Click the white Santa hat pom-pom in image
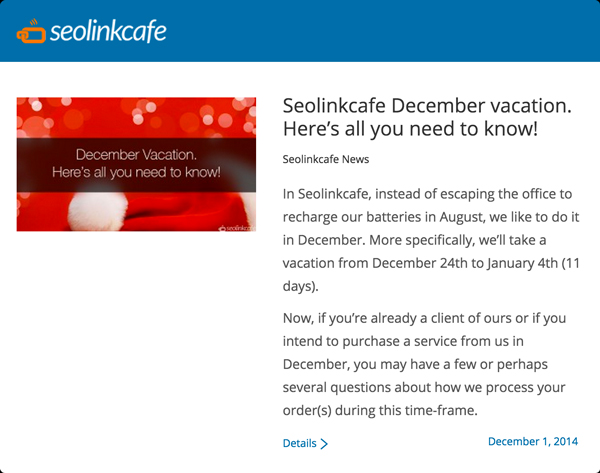600x473 pixels. click(x=97, y=211)
